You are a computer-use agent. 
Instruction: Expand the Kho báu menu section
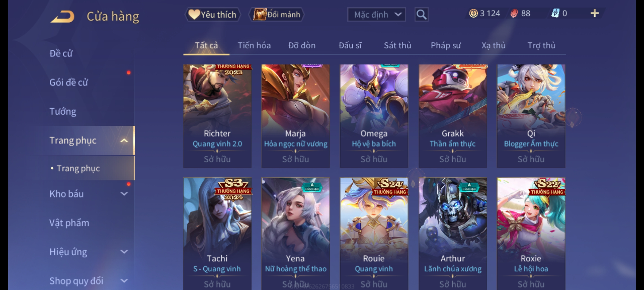pyautogui.click(x=89, y=194)
